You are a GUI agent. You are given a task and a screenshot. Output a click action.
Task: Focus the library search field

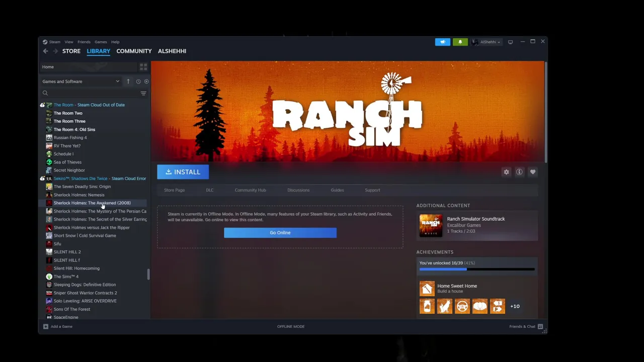pyautogui.click(x=90, y=93)
